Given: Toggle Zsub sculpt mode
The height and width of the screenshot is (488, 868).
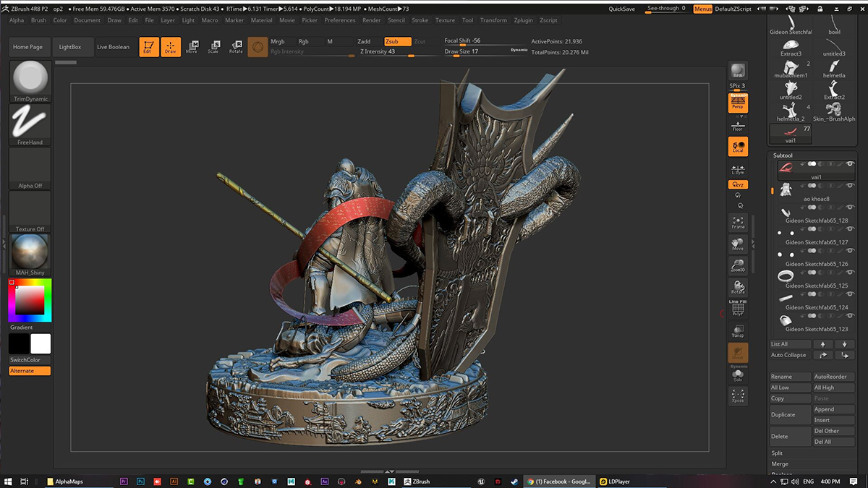Looking at the screenshot, I should pyautogui.click(x=397, y=42).
